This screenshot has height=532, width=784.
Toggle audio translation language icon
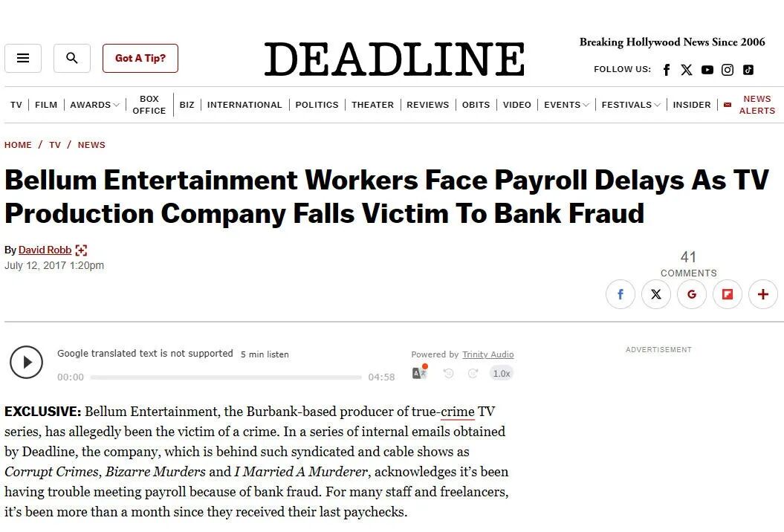(420, 373)
